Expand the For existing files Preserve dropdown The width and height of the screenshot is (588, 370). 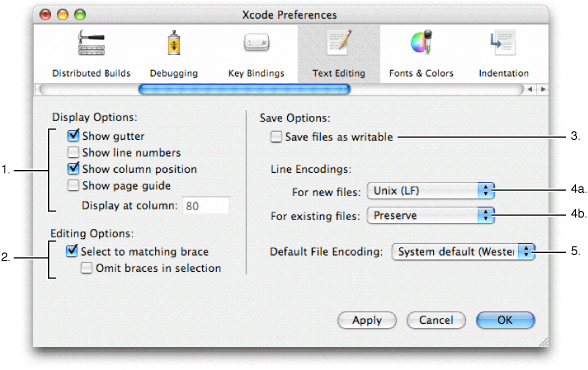tap(431, 216)
